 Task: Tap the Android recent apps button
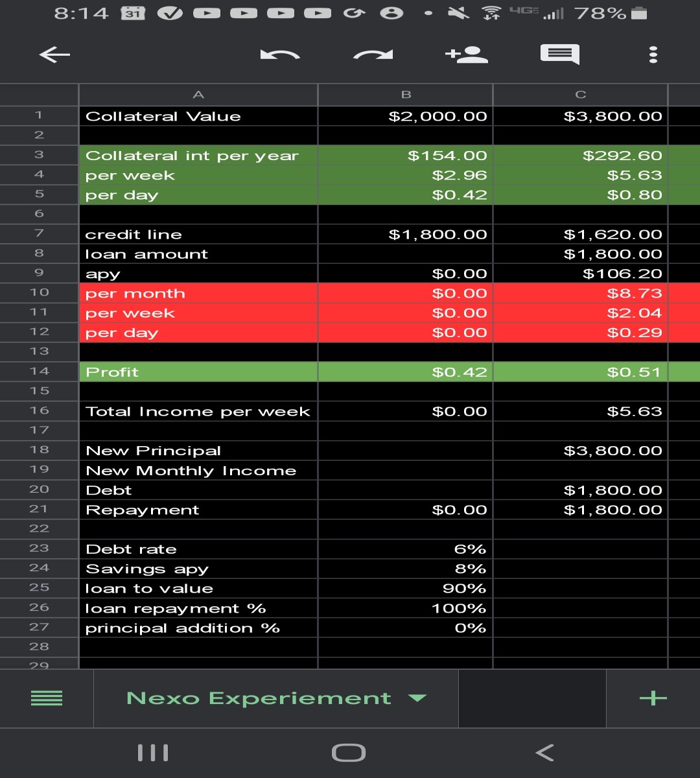(153, 753)
